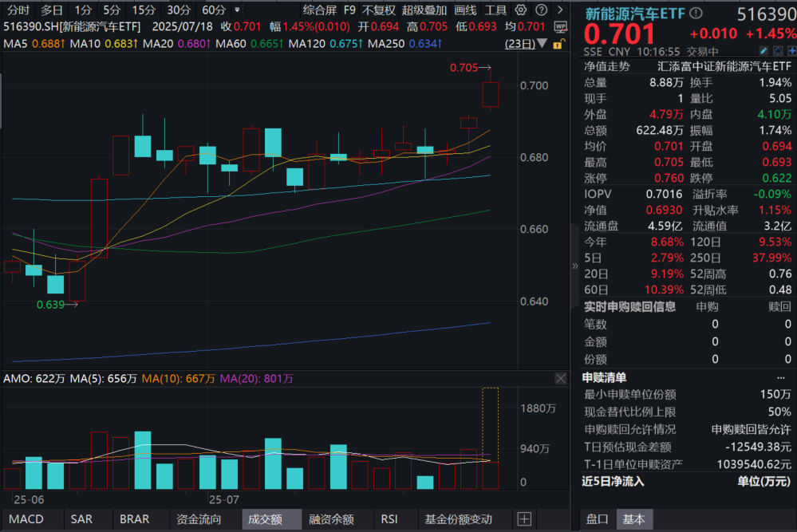Click the 综合屏 button
This screenshot has width=797, height=532.
coord(321,10)
